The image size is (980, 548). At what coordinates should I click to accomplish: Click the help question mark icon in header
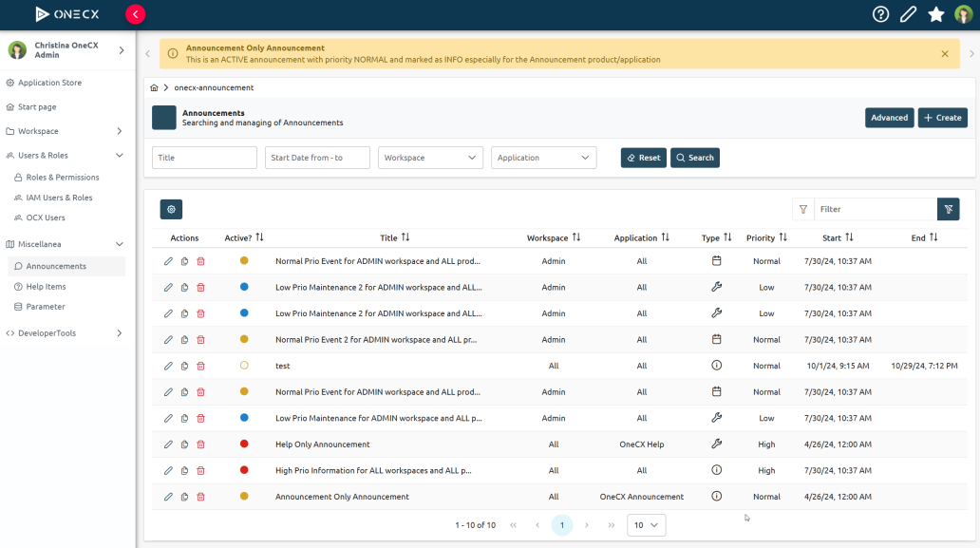tap(880, 14)
